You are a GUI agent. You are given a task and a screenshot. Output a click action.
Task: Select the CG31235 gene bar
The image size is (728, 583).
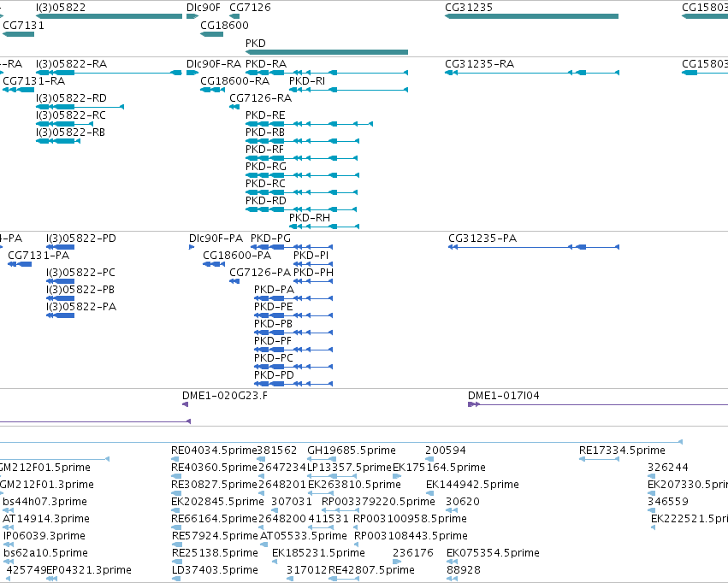click(531, 16)
